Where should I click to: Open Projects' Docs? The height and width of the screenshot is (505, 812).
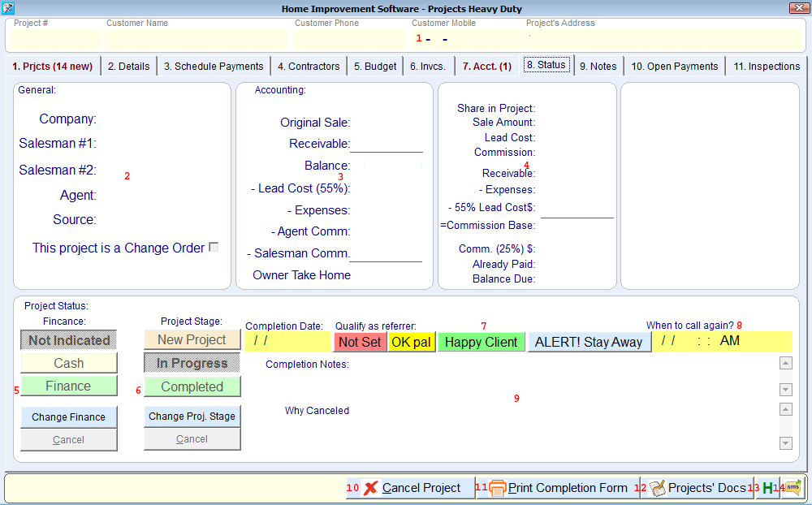(x=698, y=488)
